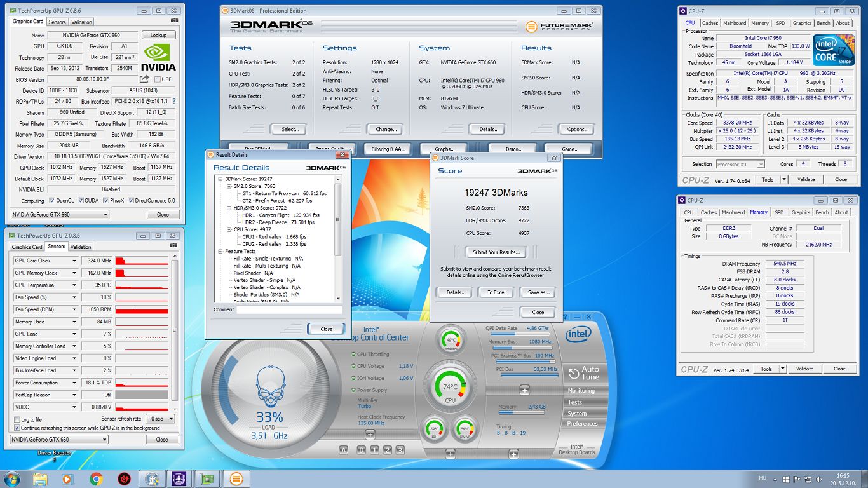Uncheck Continue refreshing in background checkbox
Image resolution: width=868 pixels, height=488 pixels.
pos(17,428)
